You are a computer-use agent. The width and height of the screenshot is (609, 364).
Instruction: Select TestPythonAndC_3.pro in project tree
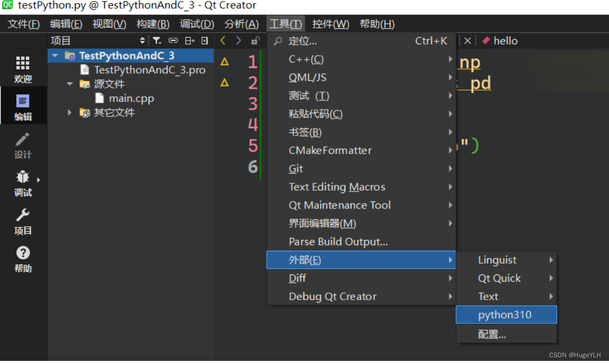tap(149, 70)
